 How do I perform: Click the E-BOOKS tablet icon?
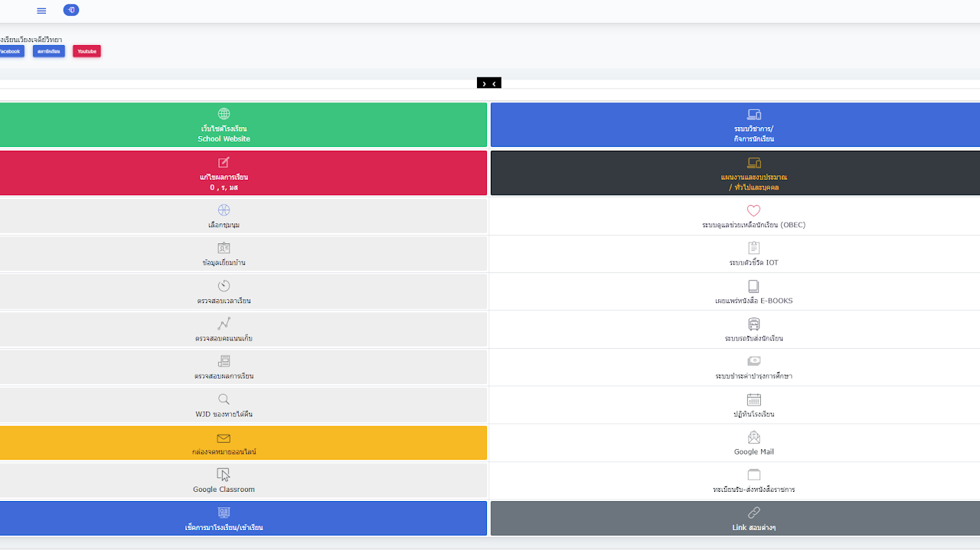pos(753,286)
